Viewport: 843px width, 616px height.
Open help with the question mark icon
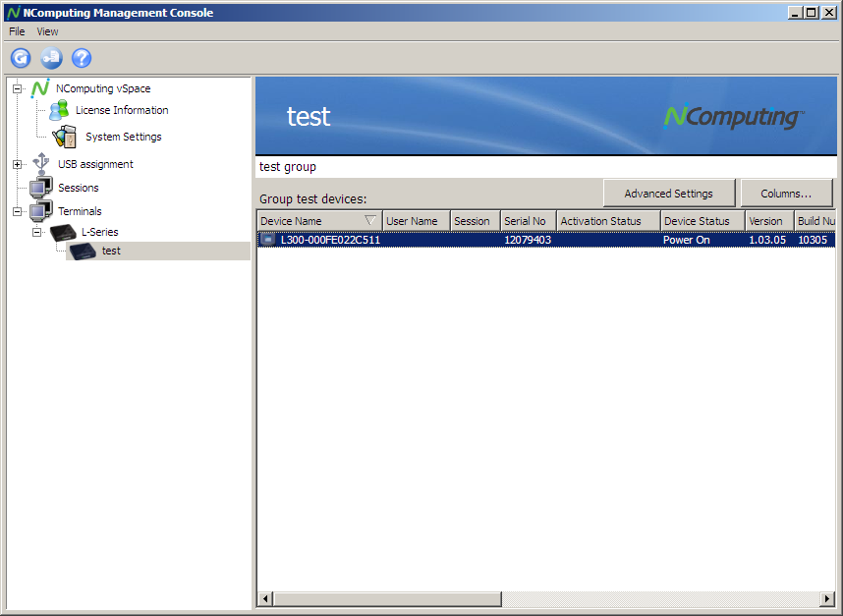click(82, 58)
